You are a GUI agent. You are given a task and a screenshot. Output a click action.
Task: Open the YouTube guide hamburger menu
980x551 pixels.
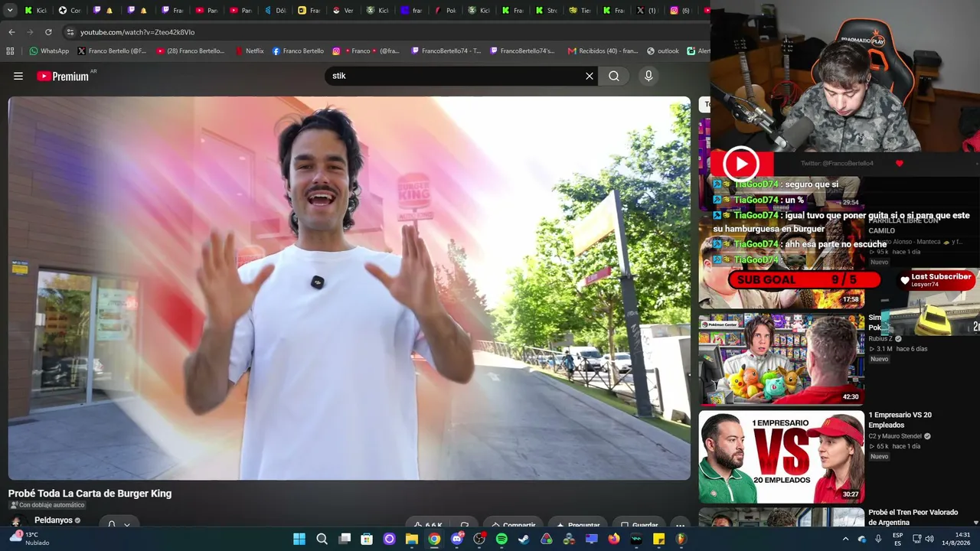(18, 76)
